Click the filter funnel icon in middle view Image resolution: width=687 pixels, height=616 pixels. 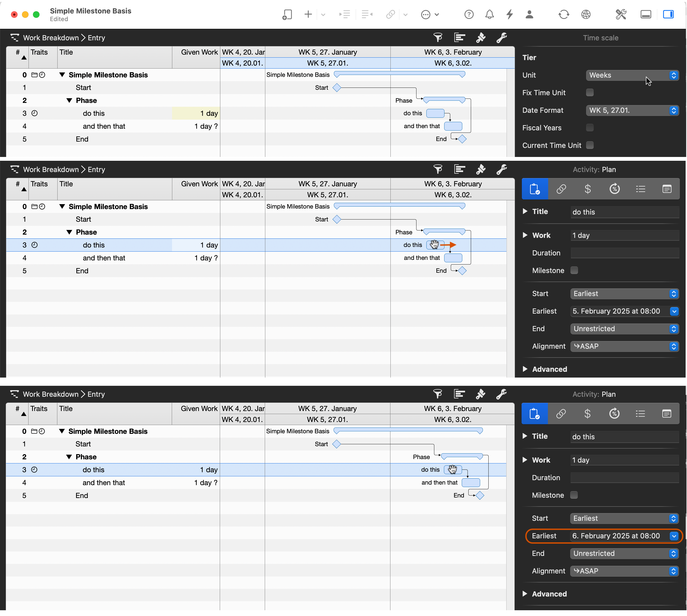point(438,169)
